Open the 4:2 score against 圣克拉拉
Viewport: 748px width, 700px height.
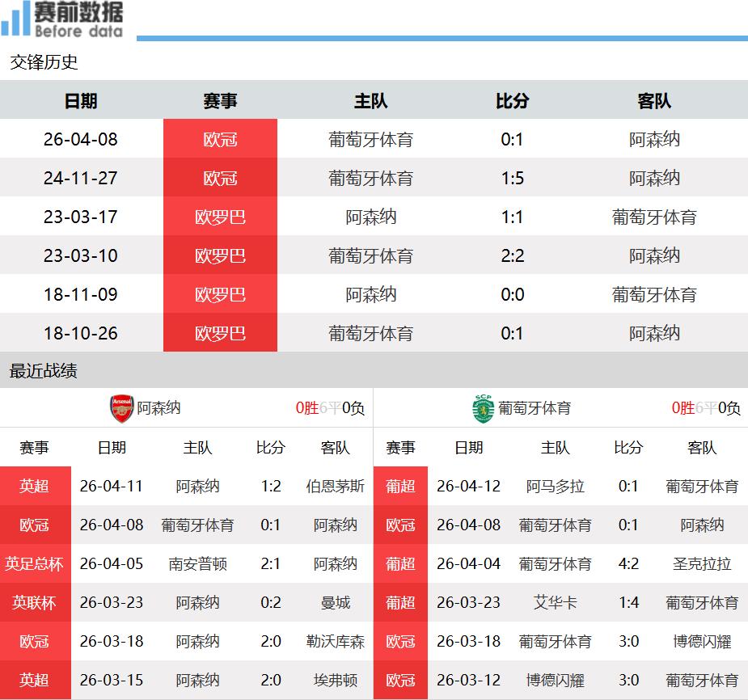(628, 563)
